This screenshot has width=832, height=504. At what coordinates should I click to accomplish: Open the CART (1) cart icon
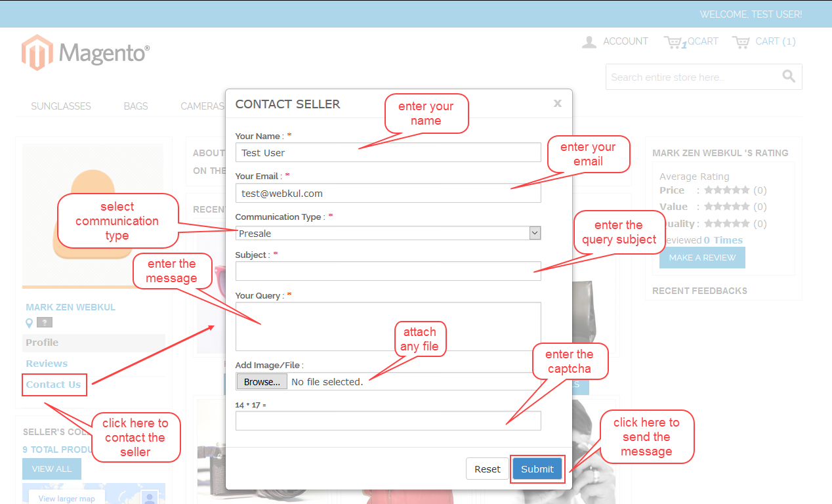[741, 42]
